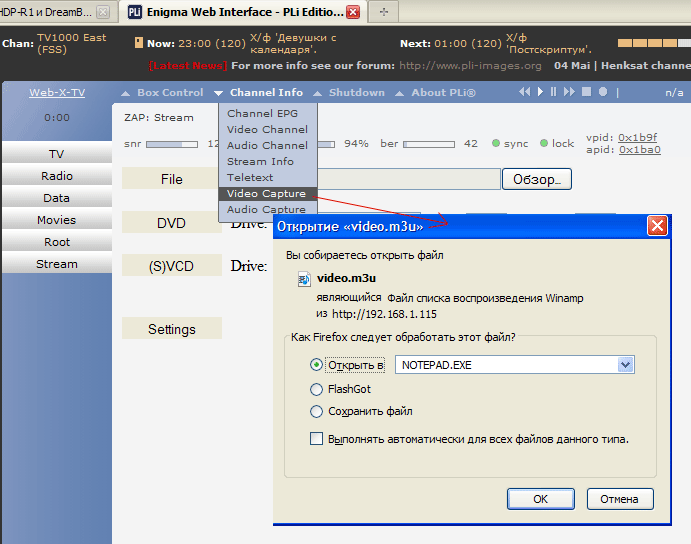Open the Web-X-TV link
The width and height of the screenshot is (691, 544).
point(57,93)
